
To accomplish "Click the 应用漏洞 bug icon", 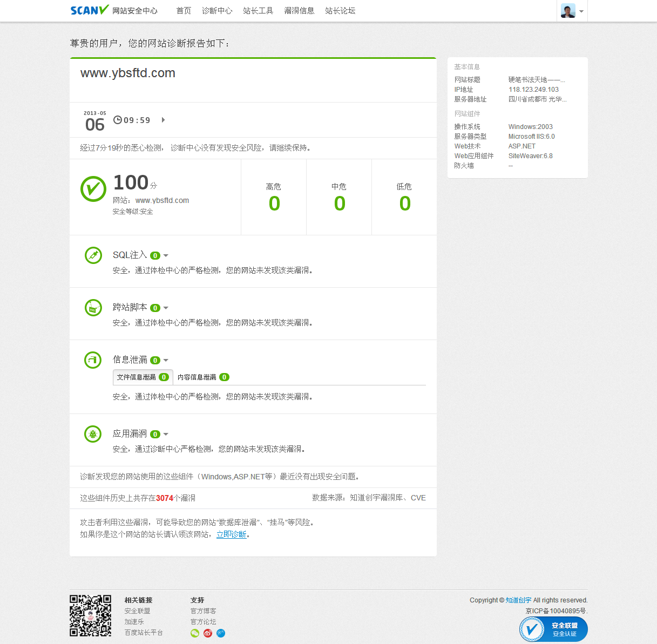I will click(93, 434).
